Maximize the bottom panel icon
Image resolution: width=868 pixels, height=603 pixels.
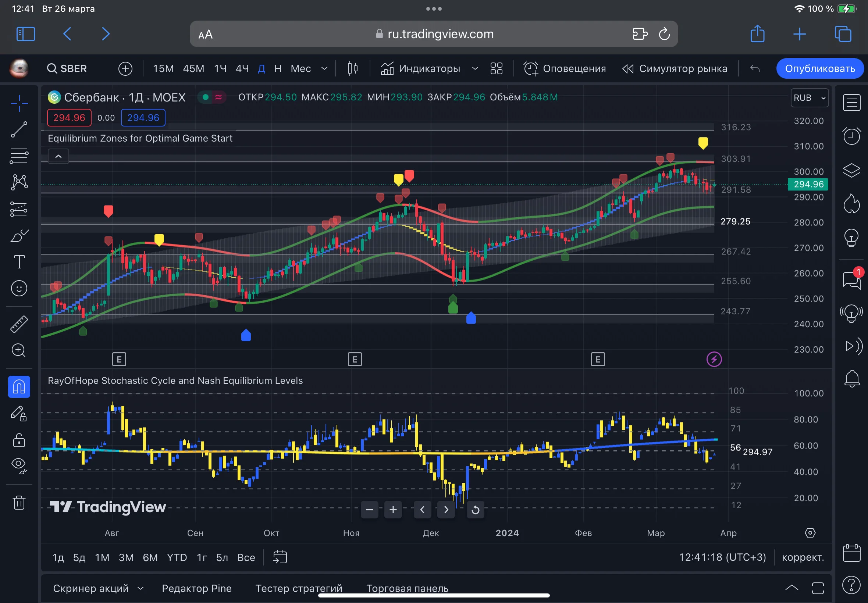pos(818,588)
